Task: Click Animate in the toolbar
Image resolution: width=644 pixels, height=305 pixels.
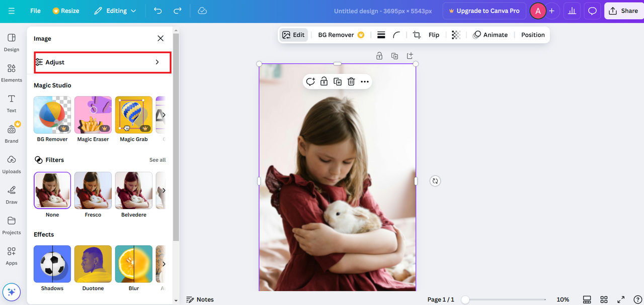Action: tap(491, 35)
